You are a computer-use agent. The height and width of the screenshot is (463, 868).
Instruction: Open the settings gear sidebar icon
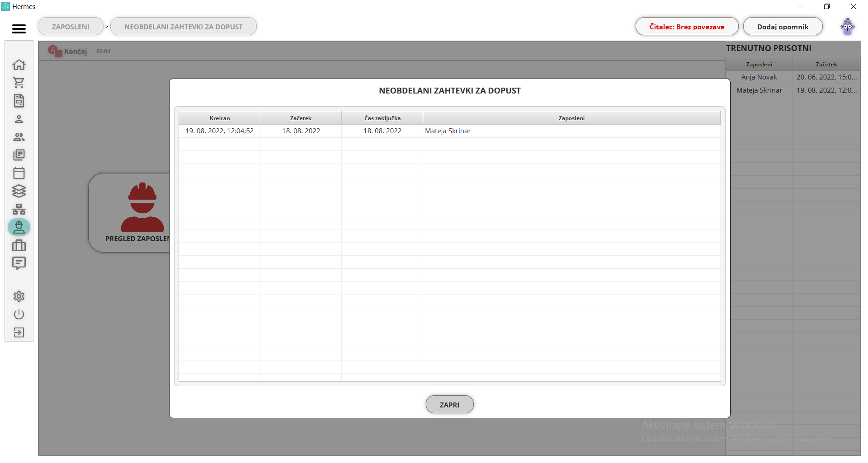[19, 296]
